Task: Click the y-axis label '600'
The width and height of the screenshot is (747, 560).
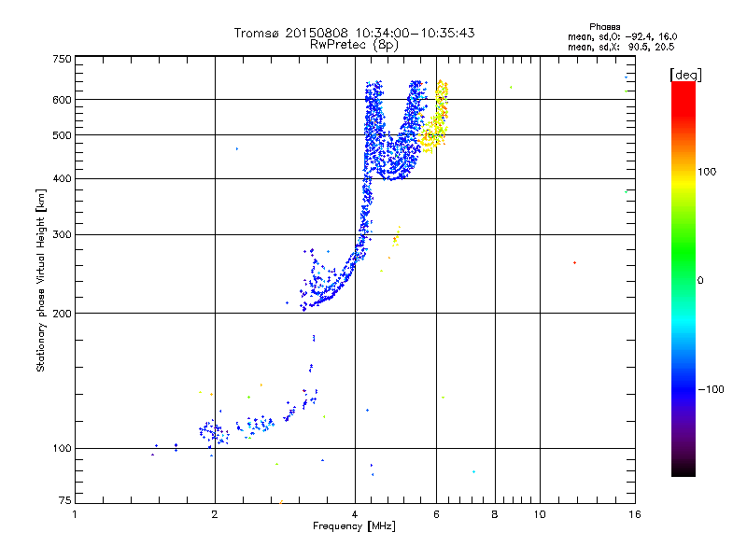Action: click(x=62, y=100)
